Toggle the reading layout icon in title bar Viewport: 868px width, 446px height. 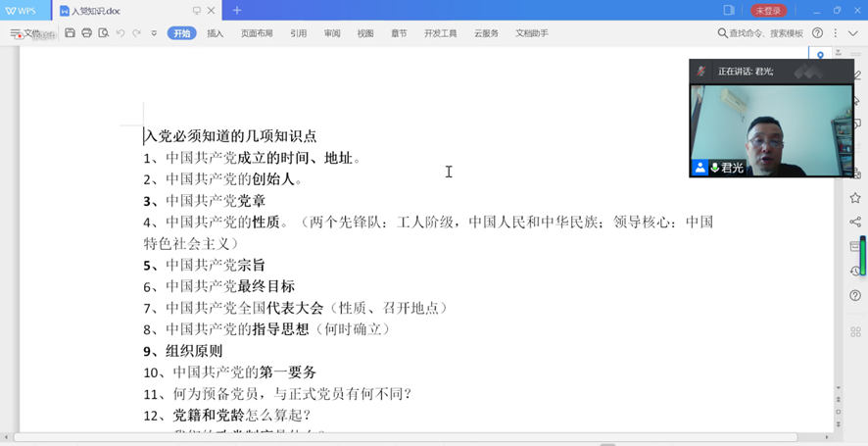[x=729, y=11]
